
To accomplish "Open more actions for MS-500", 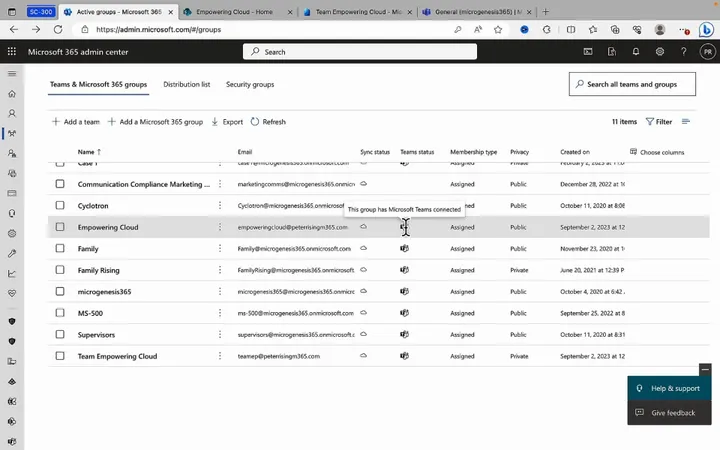I will click(220, 313).
